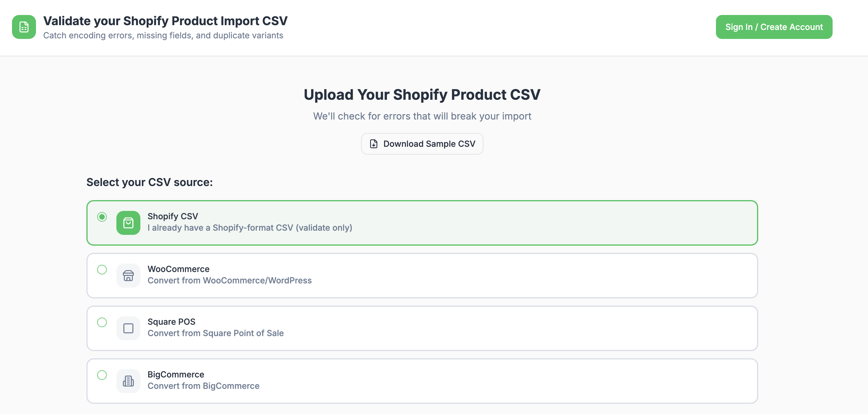Click the download icon inside Download Sample CSV
This screenshot has height=414, width=868.
coord(373,143)
